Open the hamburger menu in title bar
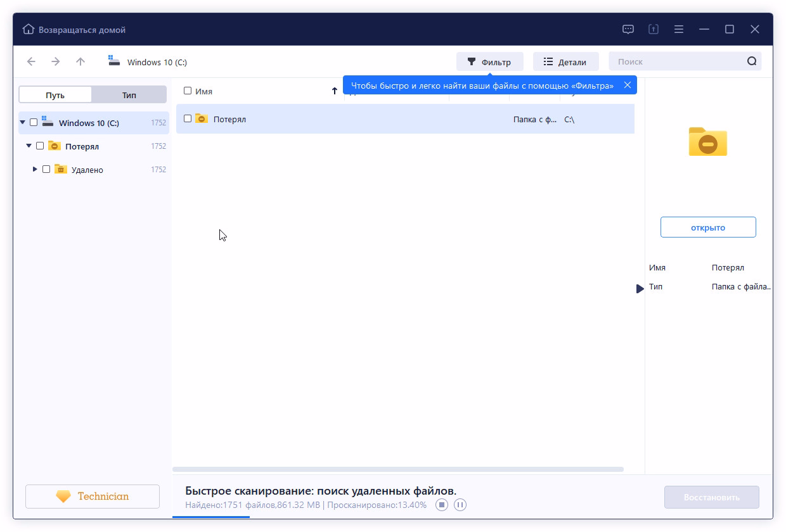Image resolution: width=786 pixels, height=532 pixels. 679,29
